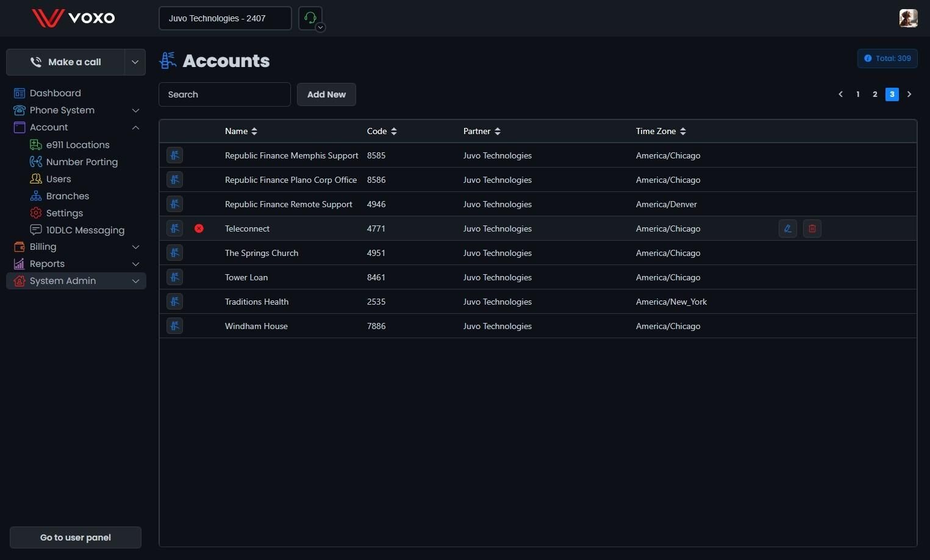Open the account icon for Traditions Health
930x560 pixels.
coord(175,302)
